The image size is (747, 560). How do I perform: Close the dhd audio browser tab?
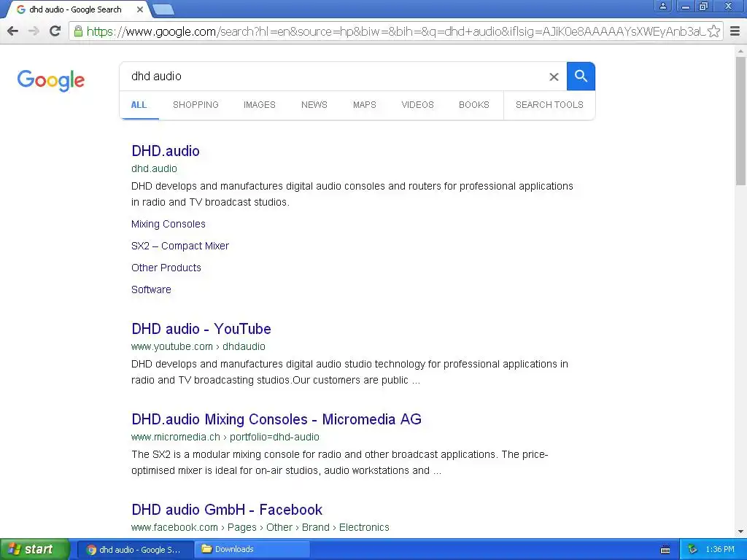[139, 9]
